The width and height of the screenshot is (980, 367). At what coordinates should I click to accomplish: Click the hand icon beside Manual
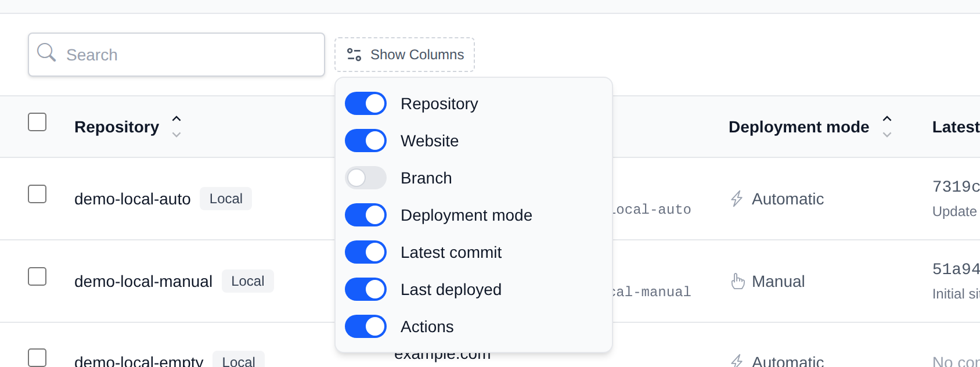(x=738, y=281)
